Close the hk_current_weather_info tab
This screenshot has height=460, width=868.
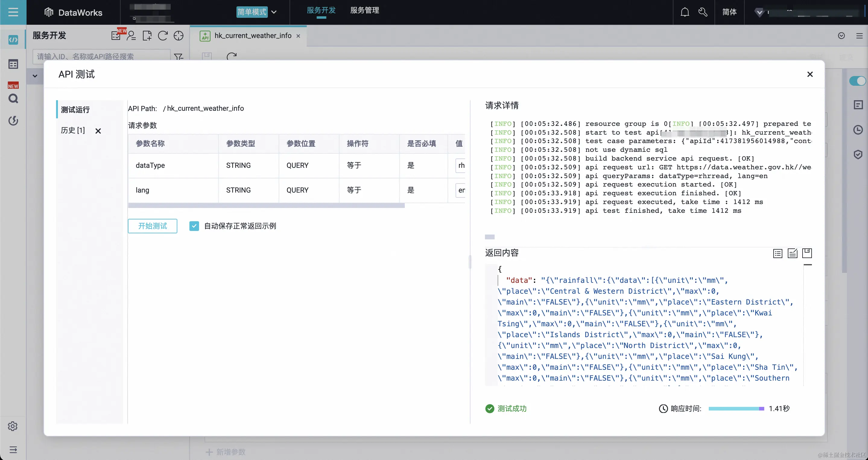click(x=298, y=36)
